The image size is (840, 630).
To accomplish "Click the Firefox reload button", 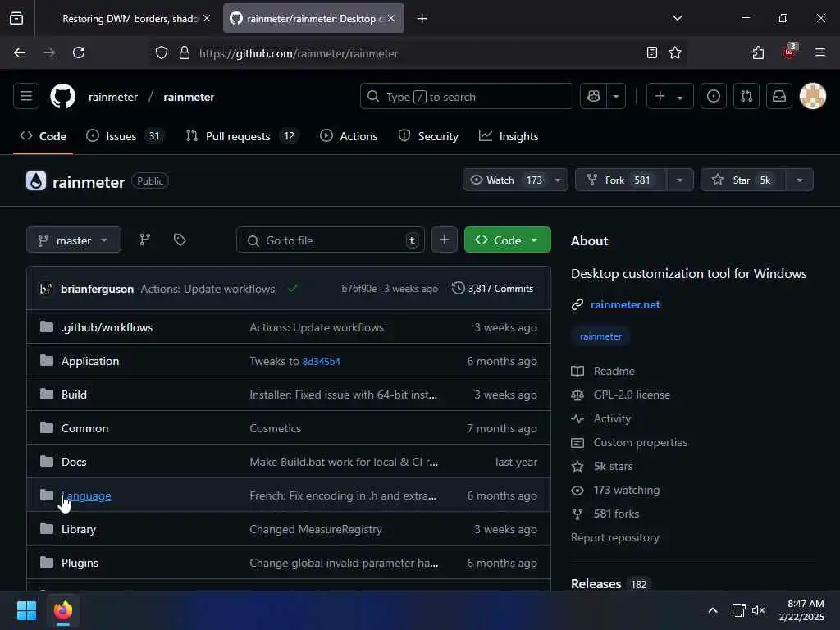I will click(79, 52).
